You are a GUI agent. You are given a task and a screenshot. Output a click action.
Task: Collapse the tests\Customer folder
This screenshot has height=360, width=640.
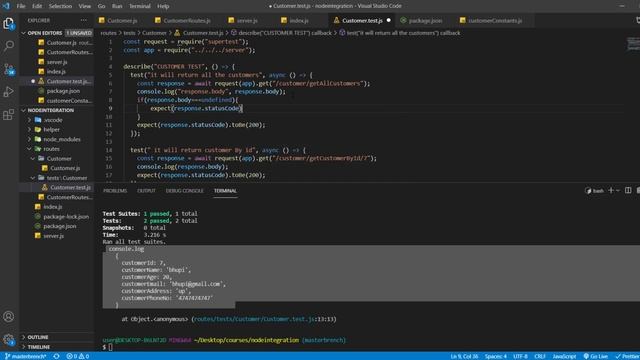(x=56, y=178)
